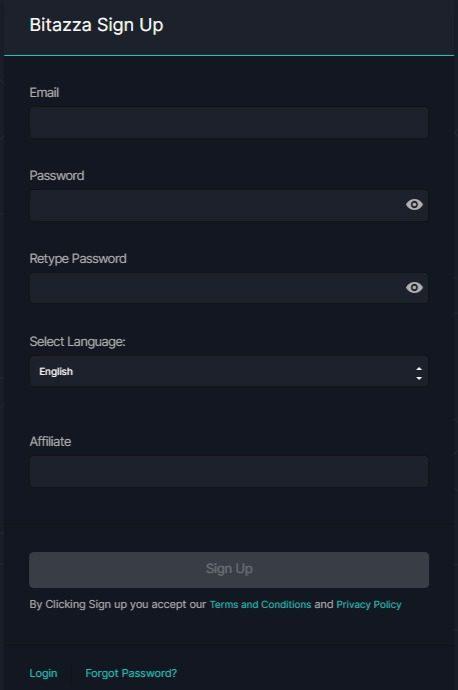This screenshot has width=458, height=690.
Task: Click the Affiliate input field
Action: point(229,471)
